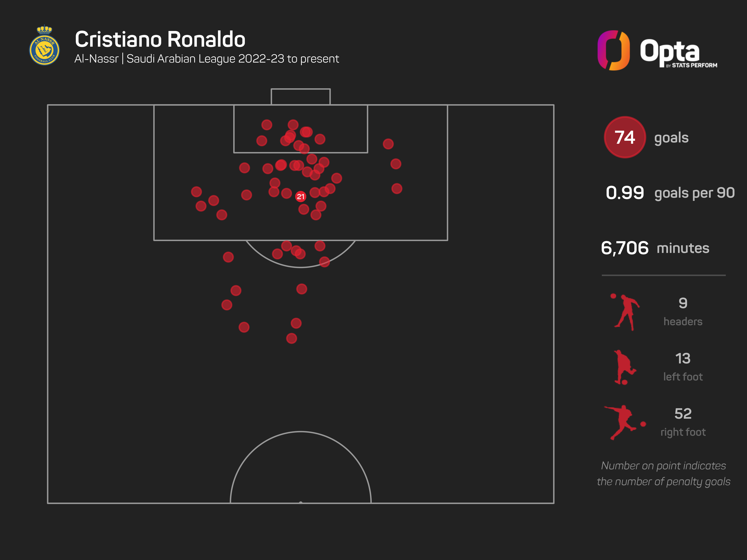Click the red 74 goals circle

pos(624,137)
